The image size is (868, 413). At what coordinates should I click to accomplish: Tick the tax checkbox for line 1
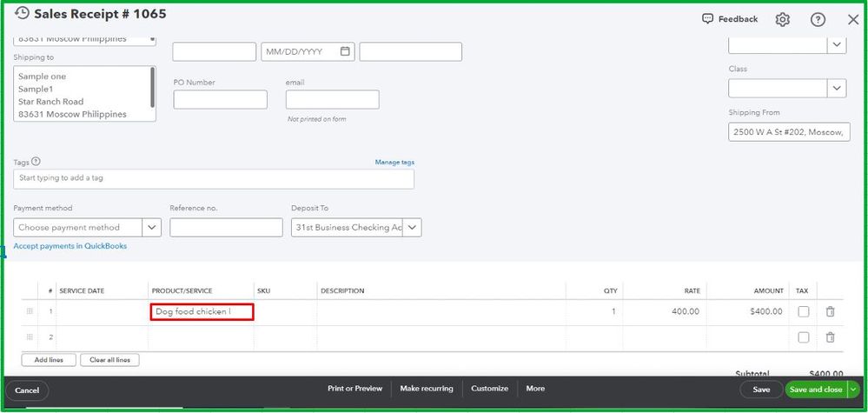803,311
